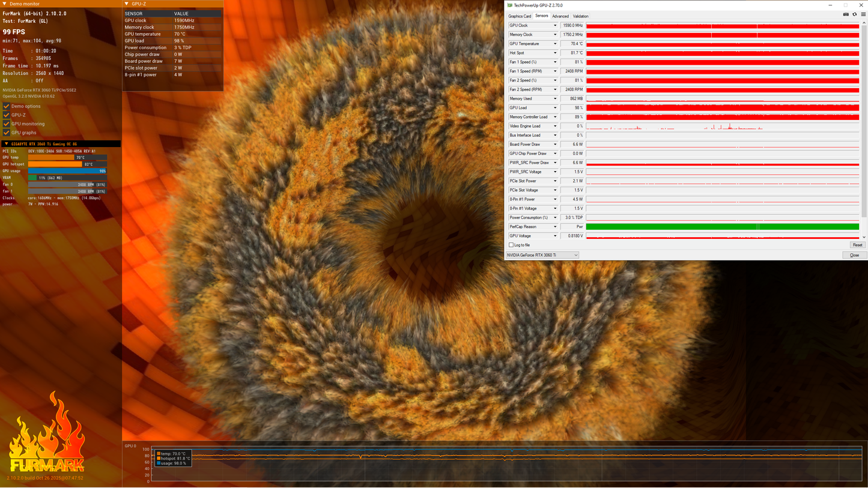Open the GPU Chip Power Draw dropdown
This screenshot has height=488, width=868.
click(555, 154)
